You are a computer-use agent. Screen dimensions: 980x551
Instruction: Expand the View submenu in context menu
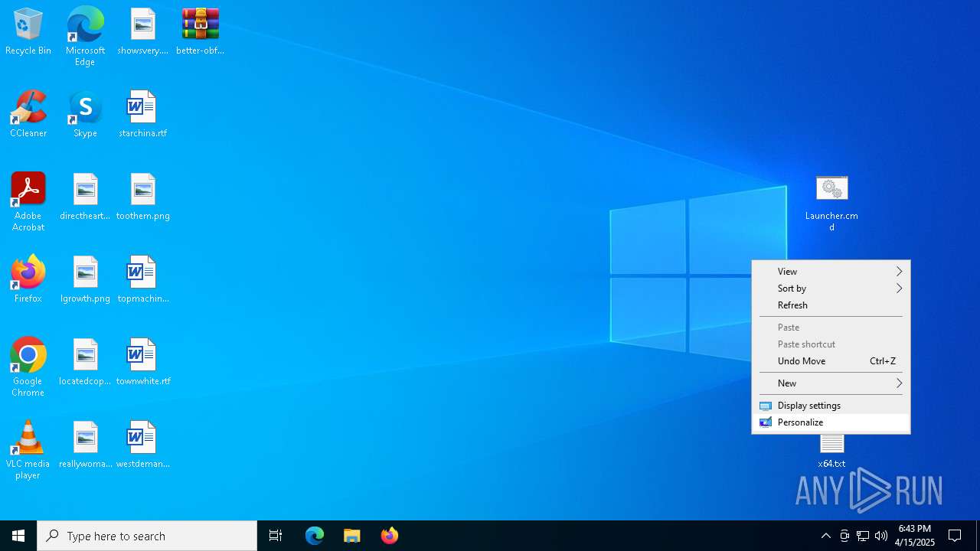831,272
